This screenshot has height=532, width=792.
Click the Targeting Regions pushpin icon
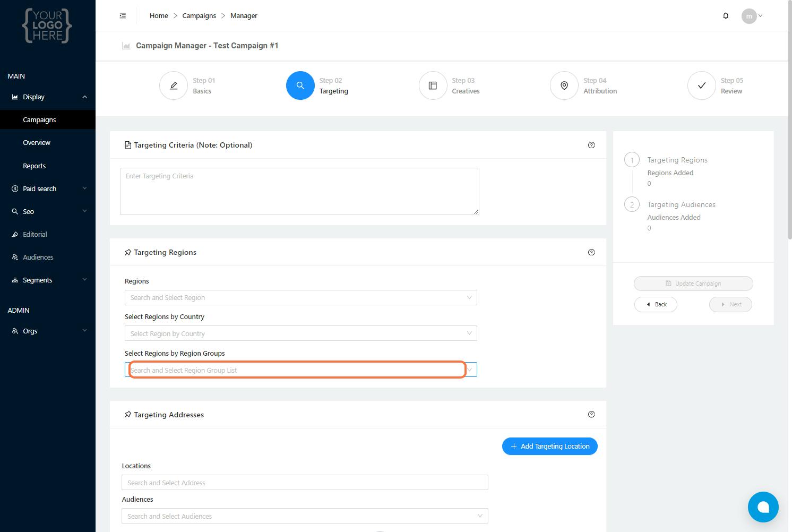[x=128, y=252]
